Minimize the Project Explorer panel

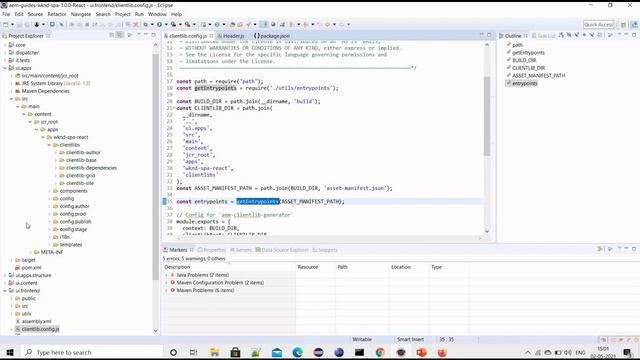coord(145,35)
